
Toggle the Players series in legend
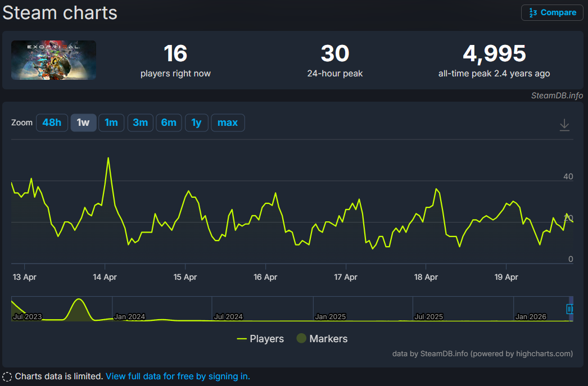click(x=260, y=339)
